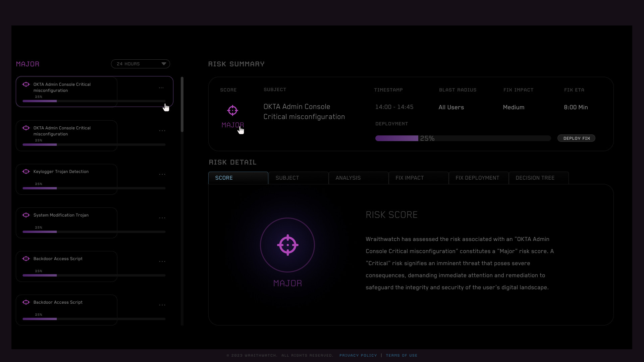Click the large Major crosshair emblem in Risk Detail

click(287, 245)
